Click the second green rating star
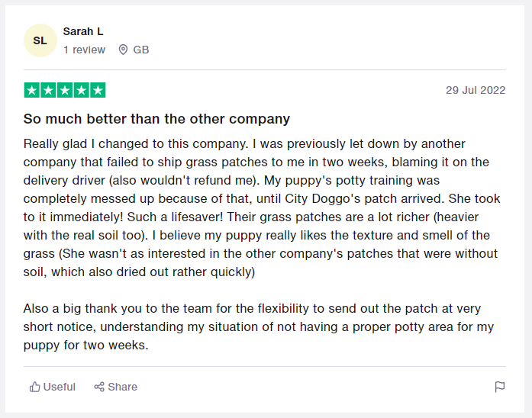Viewport: 532px width, 418px height. [x=48, y=90]
